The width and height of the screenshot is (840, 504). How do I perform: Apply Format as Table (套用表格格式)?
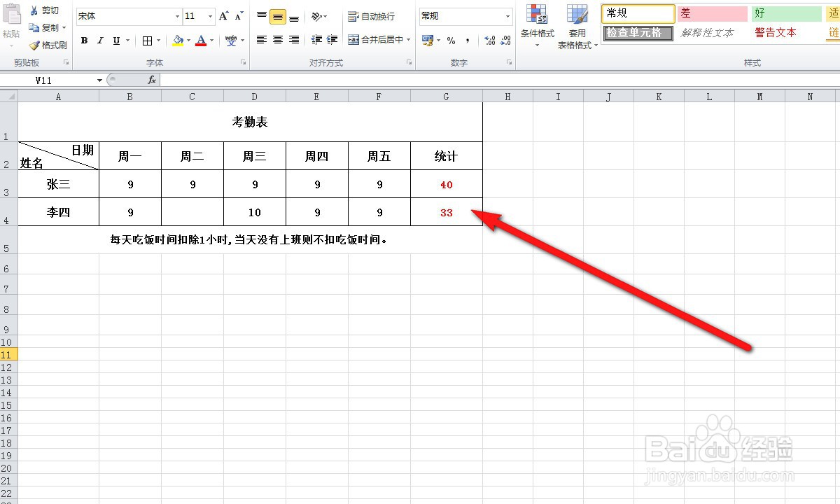coord(577,28)
